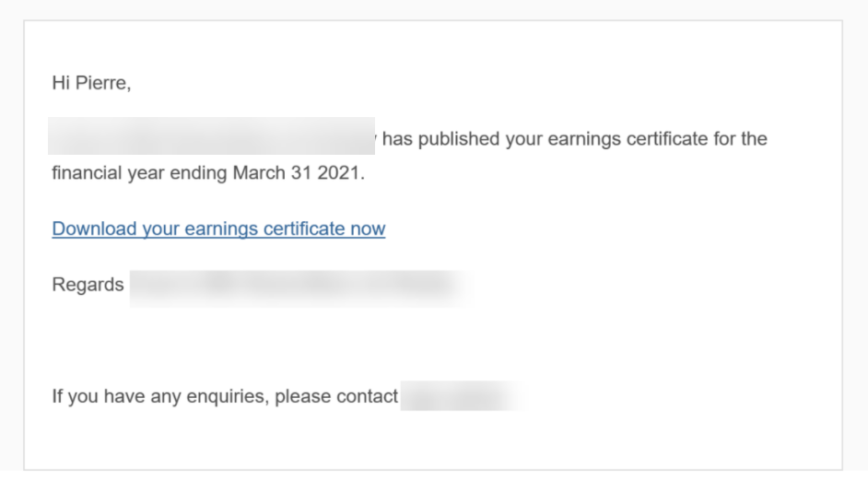
Task: Click the words 'please contact'
Action: [336, 396]
